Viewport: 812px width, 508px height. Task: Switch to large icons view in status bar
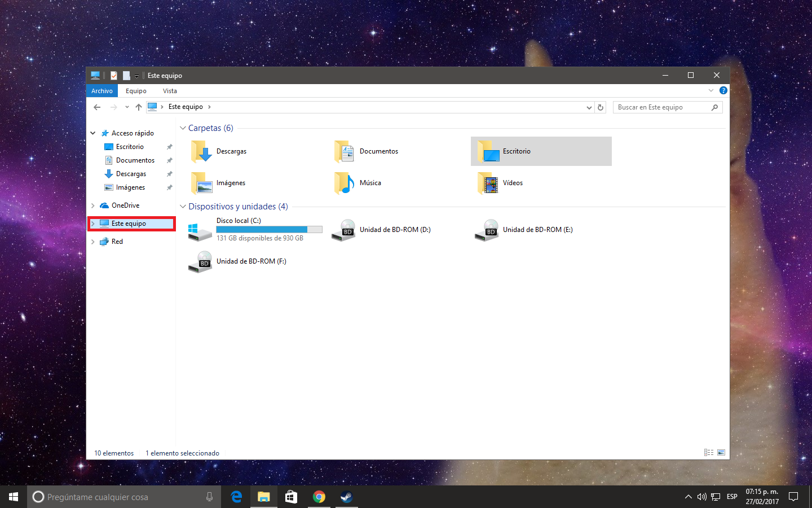[721, 453]
